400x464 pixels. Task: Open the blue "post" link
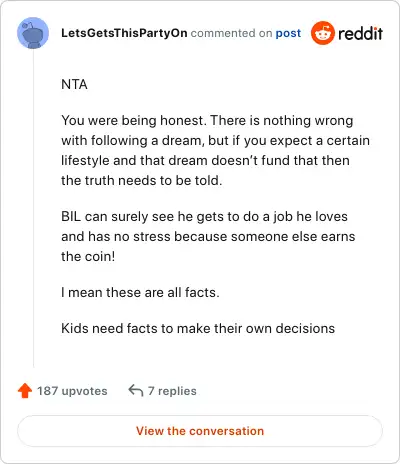[x=288, y=34]
